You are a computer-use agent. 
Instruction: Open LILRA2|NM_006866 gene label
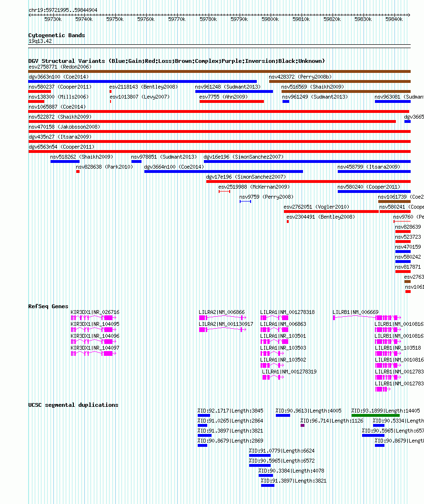(222, 312)
